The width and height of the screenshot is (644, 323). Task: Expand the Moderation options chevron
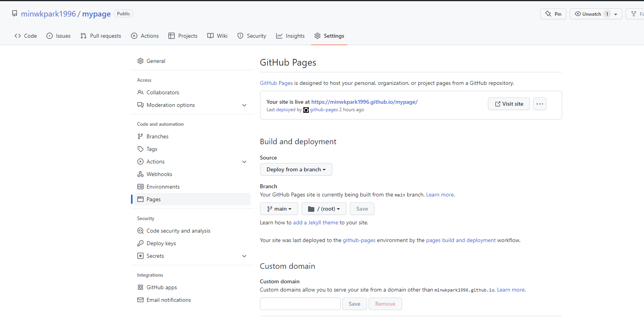point(244,105)
